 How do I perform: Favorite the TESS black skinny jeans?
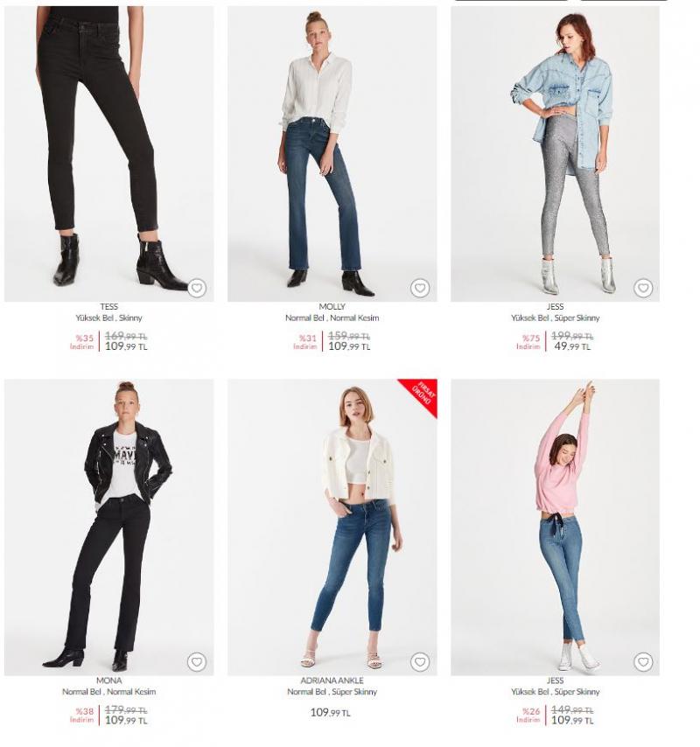[x=197, y=288]
